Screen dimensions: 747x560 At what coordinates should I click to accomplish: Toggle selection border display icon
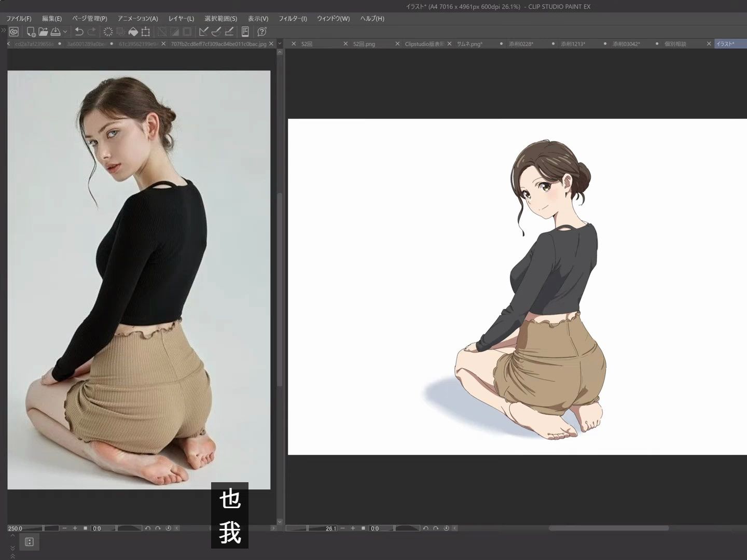click(187, 32)
